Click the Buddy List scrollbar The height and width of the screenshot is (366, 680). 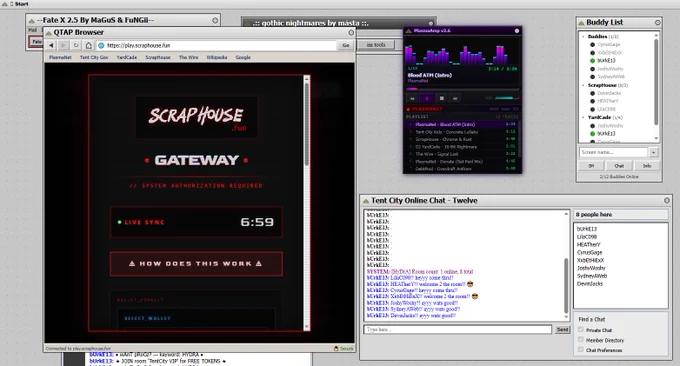(x=656, y=87)
